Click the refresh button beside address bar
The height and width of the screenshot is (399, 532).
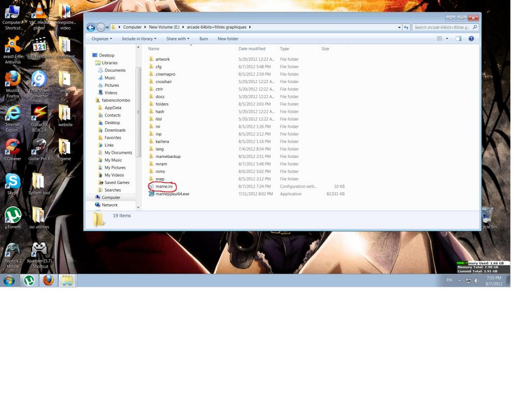pyautogui.click(x=406, y=27)
